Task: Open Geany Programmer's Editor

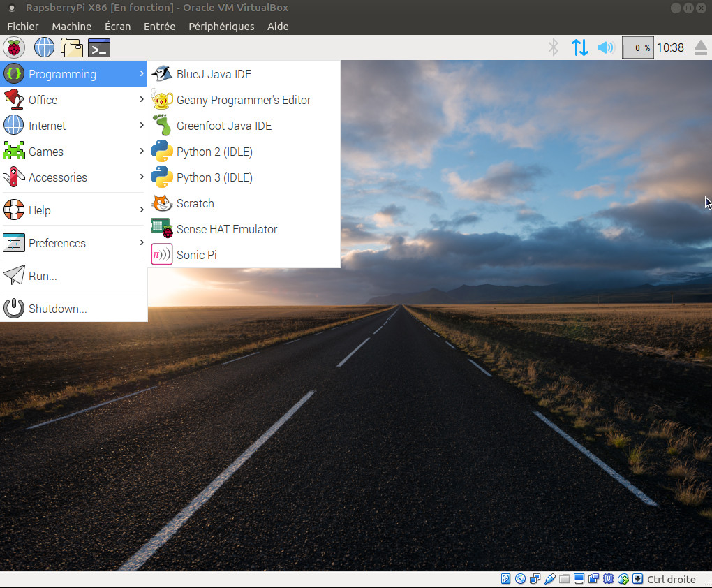Action: coord(243,100)
